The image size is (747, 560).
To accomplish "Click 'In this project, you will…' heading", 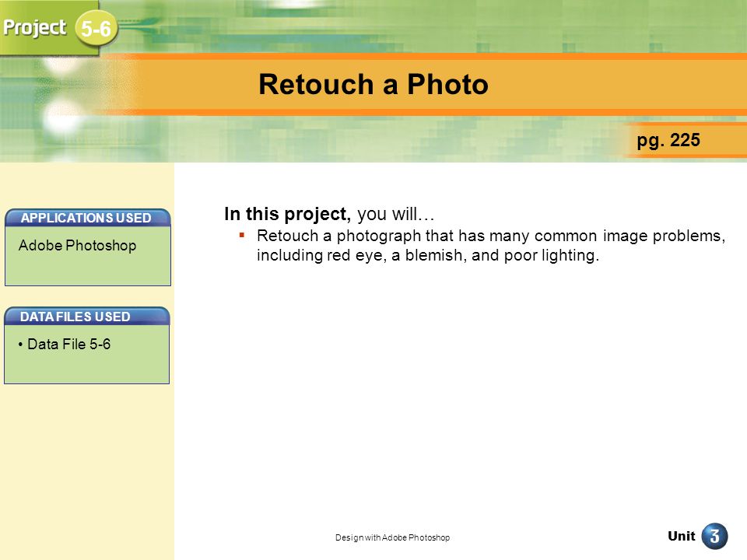I will coord(329,214).
